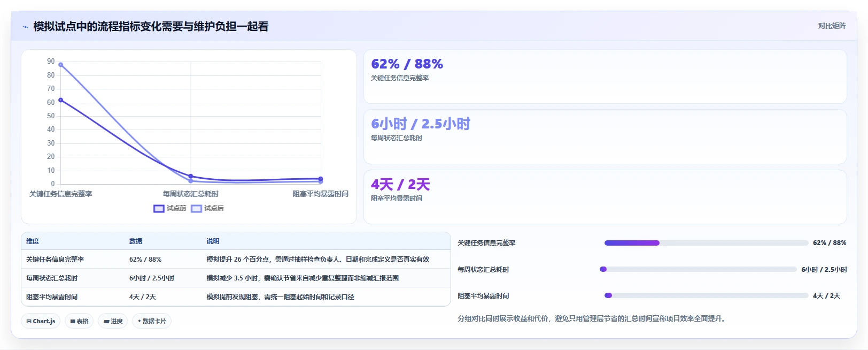Click chart x-axis label 关键任务信息完整率
This screenshot has height=350, width=868.
coord(61,194)
